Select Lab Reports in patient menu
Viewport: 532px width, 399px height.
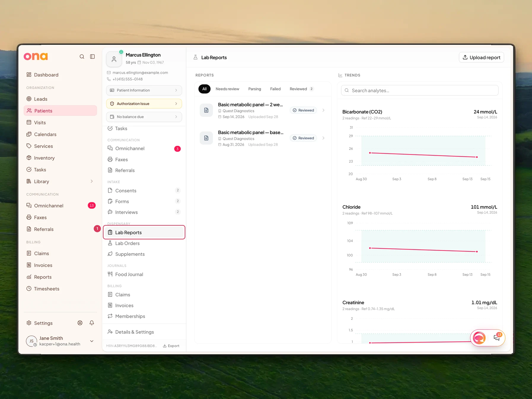144,232
